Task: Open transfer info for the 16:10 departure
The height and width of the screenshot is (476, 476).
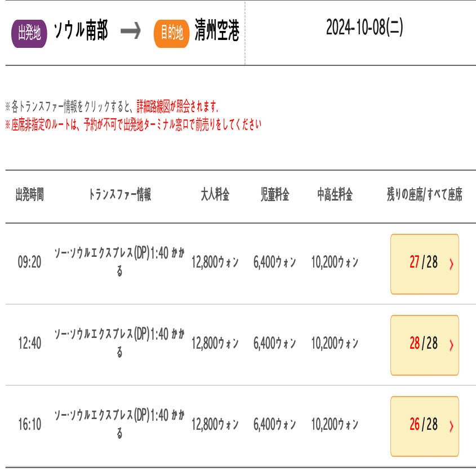Action: (x=119, y=425)
